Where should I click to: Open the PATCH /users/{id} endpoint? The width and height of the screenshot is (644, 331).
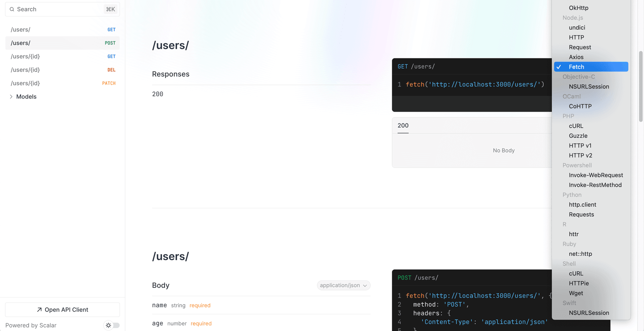[62, 83]
